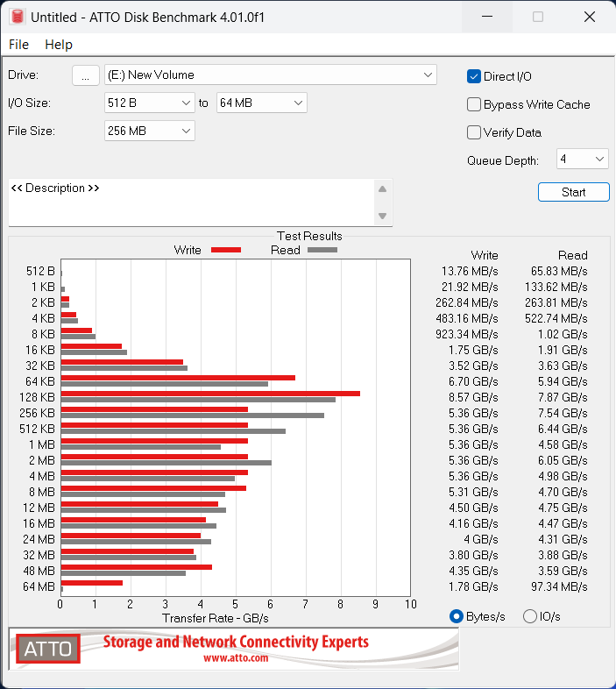Viewport: 616px width, 689px height.
Task: Disable the Direct I/O checkbox
Action: tap(474, 76)
